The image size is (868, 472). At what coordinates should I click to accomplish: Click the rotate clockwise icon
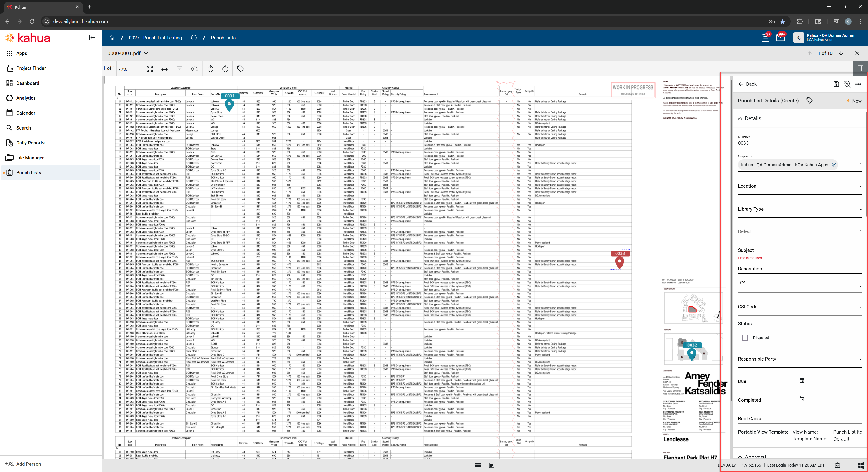[225, 69]
